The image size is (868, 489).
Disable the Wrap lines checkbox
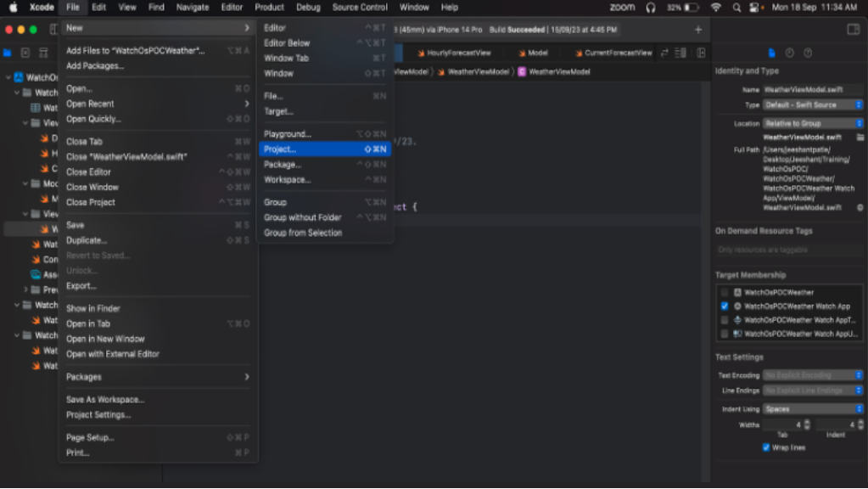(x=765, y=446)
